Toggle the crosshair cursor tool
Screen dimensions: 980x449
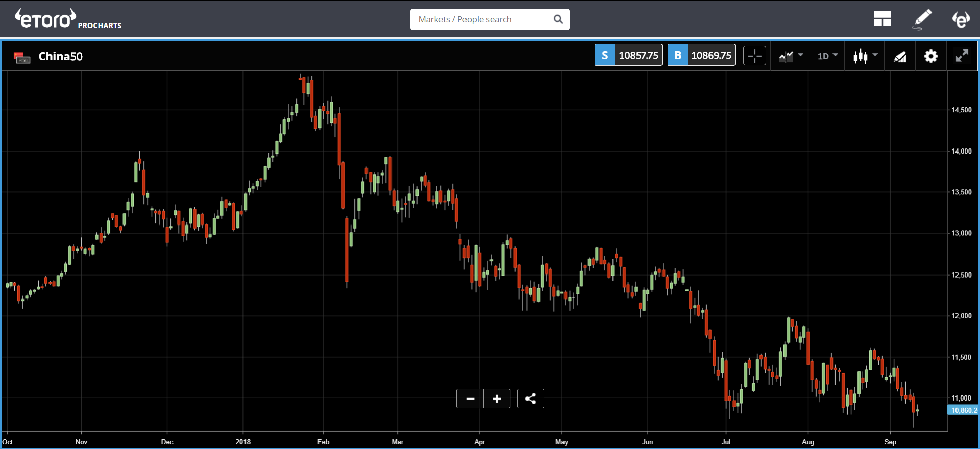tap(754, 56)
